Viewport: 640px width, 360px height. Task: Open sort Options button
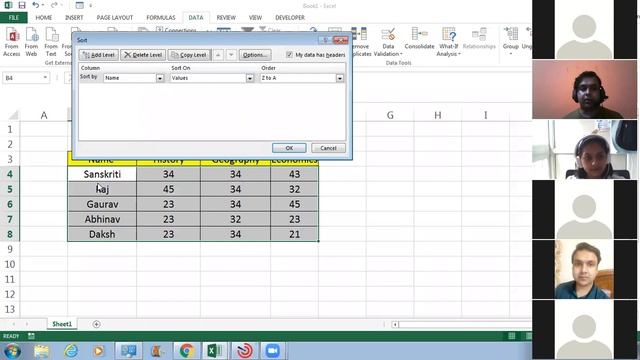(255, 55)
